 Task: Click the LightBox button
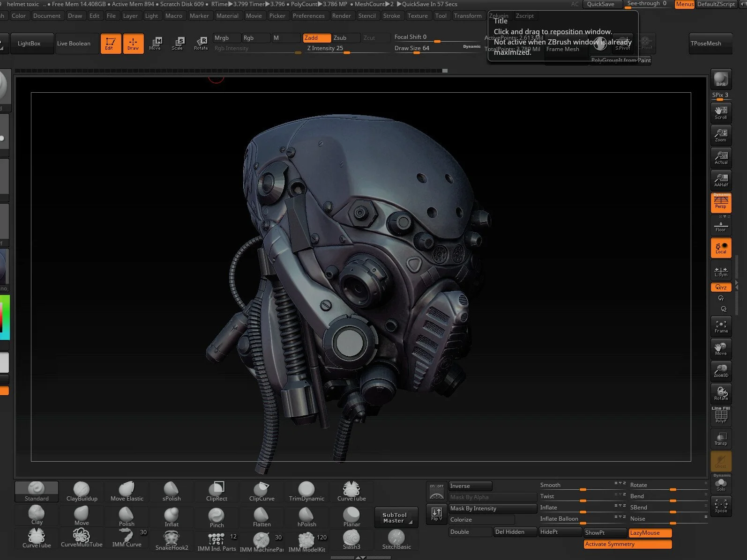[x=31, y=44]
